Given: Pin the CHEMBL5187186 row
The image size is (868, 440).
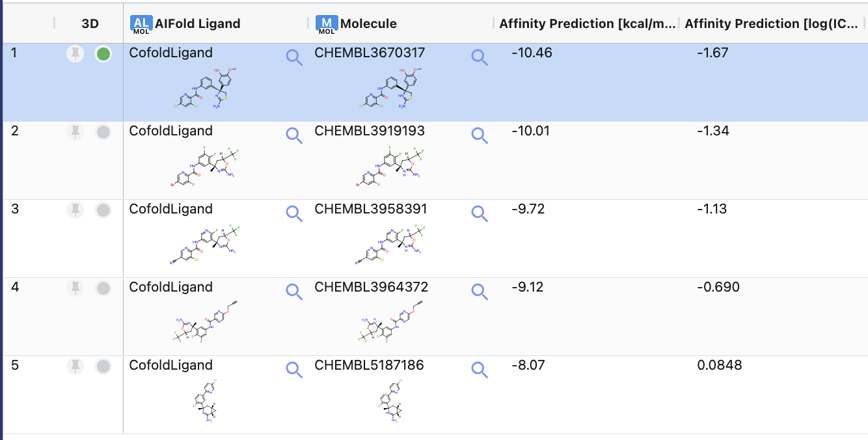Looking at the screenshot, I should click(x=75, y=366).
